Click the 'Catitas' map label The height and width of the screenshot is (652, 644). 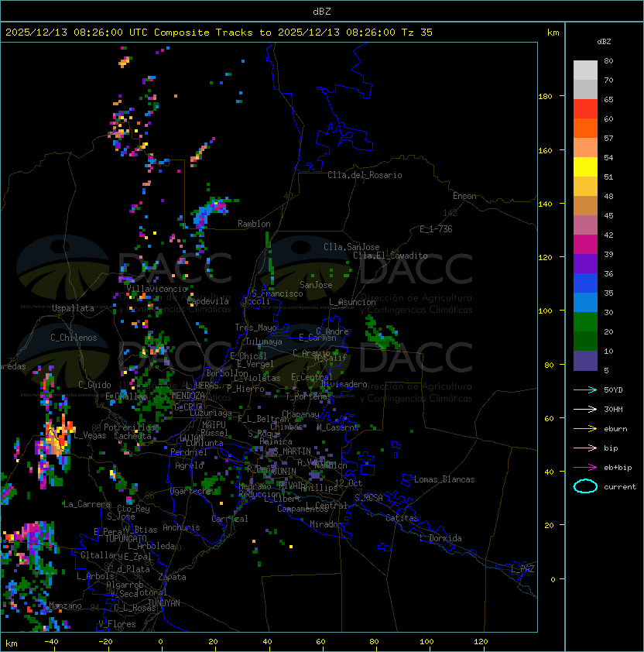pos(402,518)
